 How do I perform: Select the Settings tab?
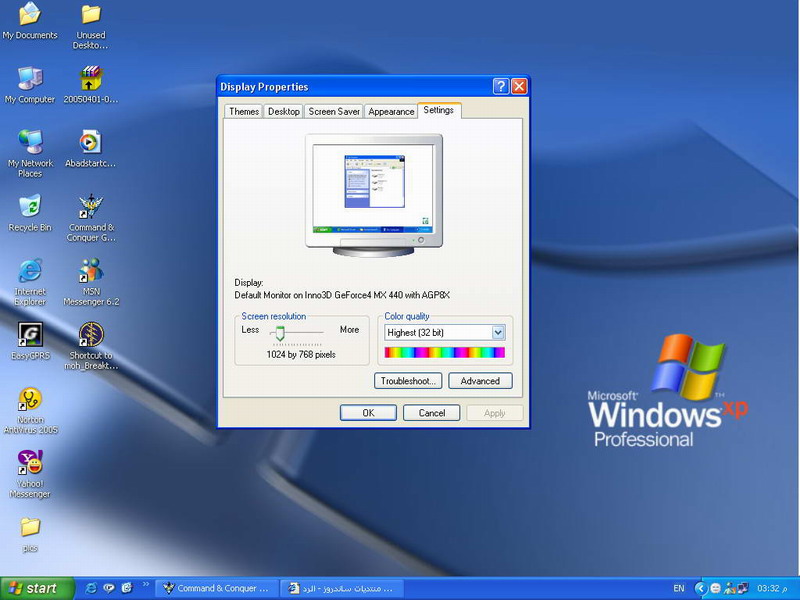(x=439, y=110)
